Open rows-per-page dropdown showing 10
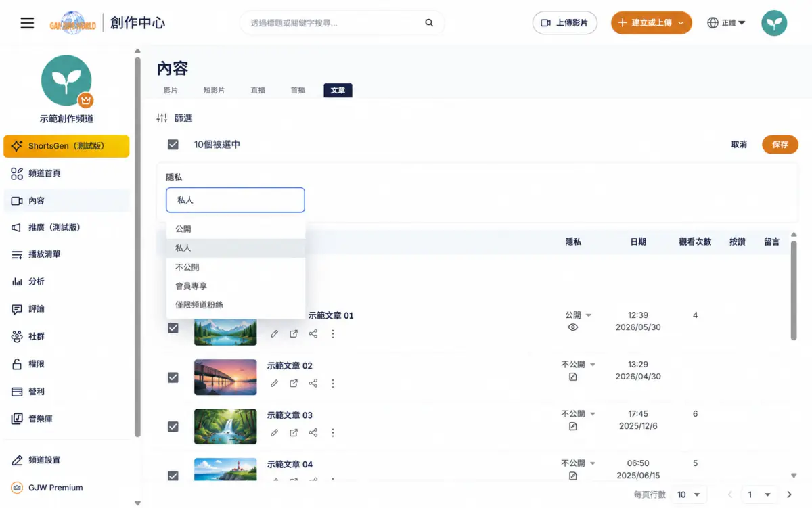Viewport: 812px width, 508px height. point(690,494)
